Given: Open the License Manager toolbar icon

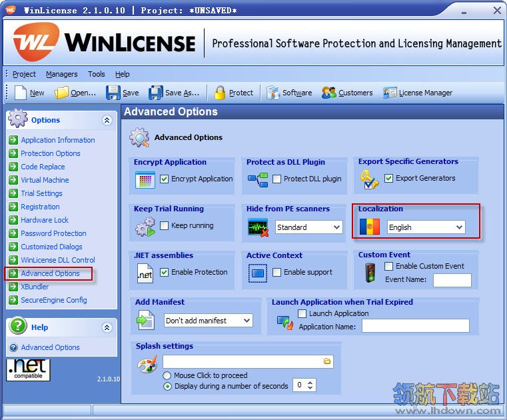Looking at the screenshot, I should click(x=390, y=93).
